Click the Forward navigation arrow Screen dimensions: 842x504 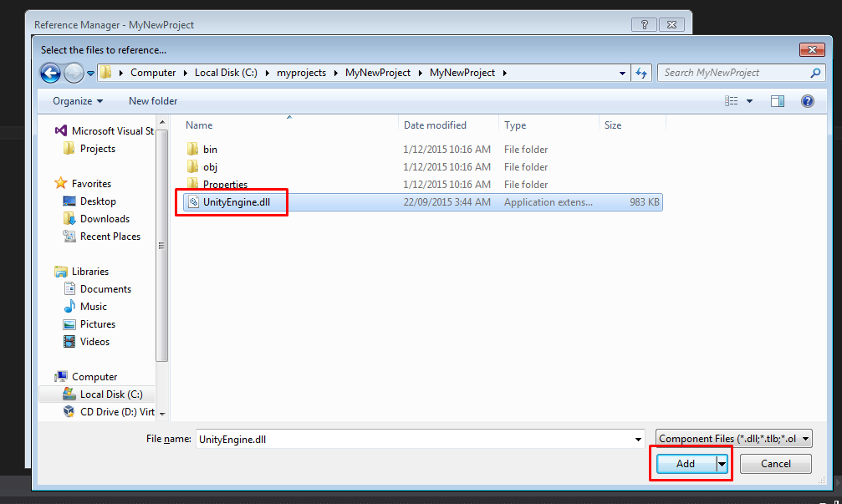click(x=74, y=73)
